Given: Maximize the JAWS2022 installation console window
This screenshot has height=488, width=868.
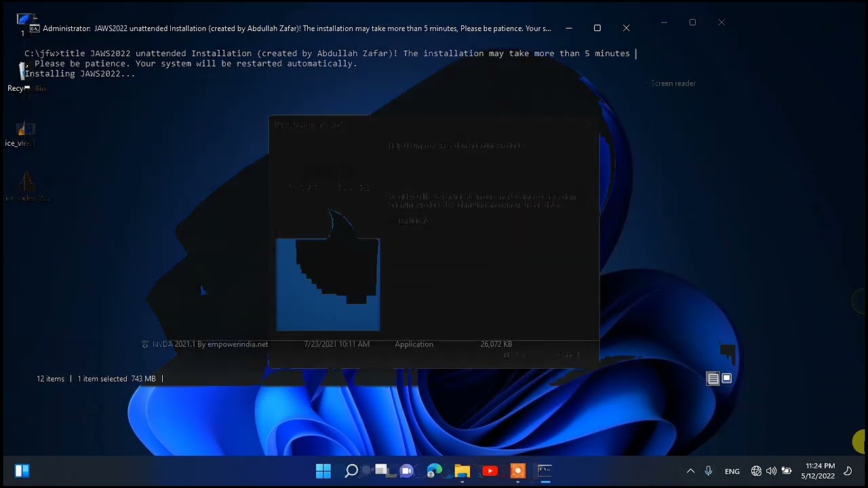Looking at the screenshot, I should tap(597, 28).
